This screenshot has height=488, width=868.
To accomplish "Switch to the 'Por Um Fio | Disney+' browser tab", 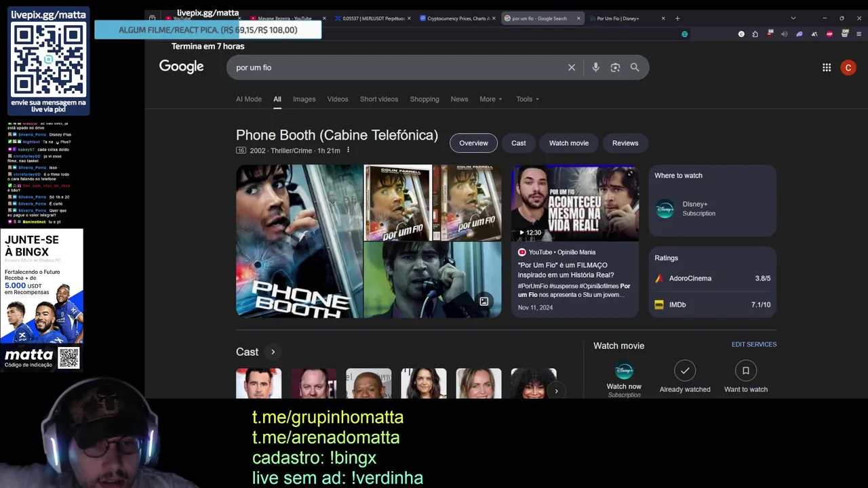I will pyautogui.click(x=627, y=18).
